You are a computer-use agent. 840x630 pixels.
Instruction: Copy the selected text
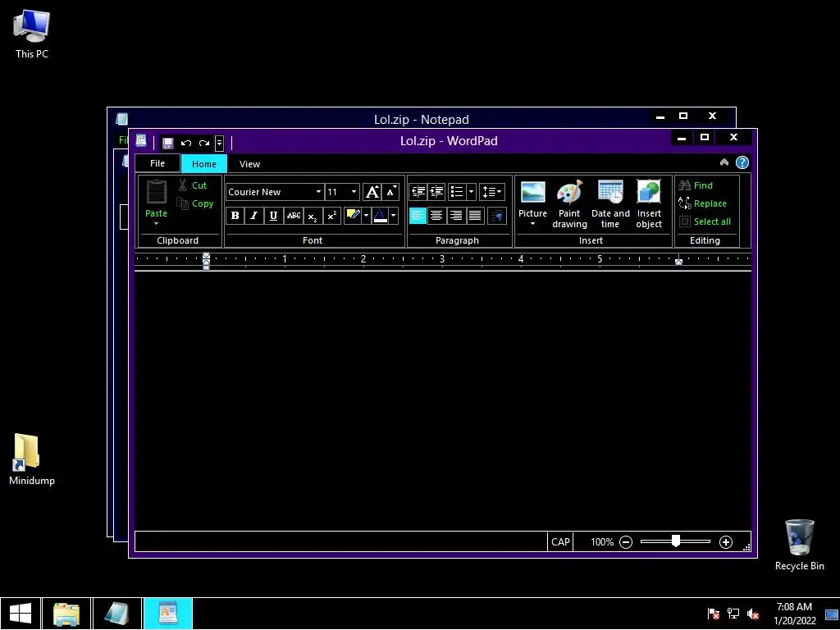coord(195,203)
